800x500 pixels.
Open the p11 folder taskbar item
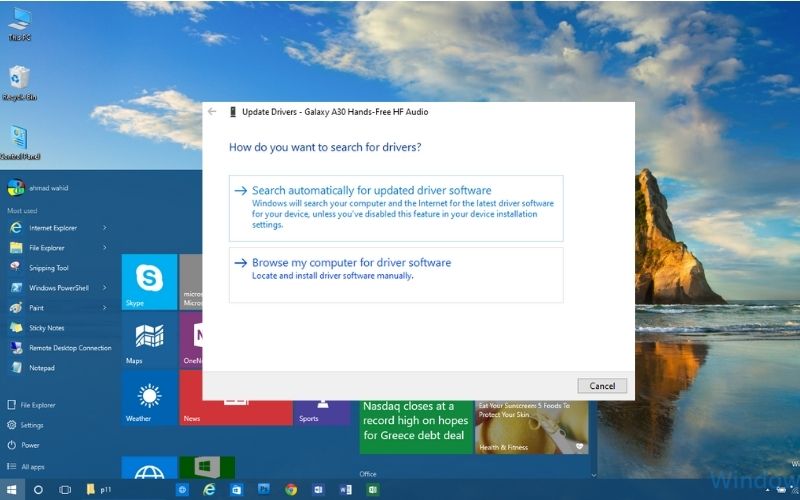click(x=99, y=490)
